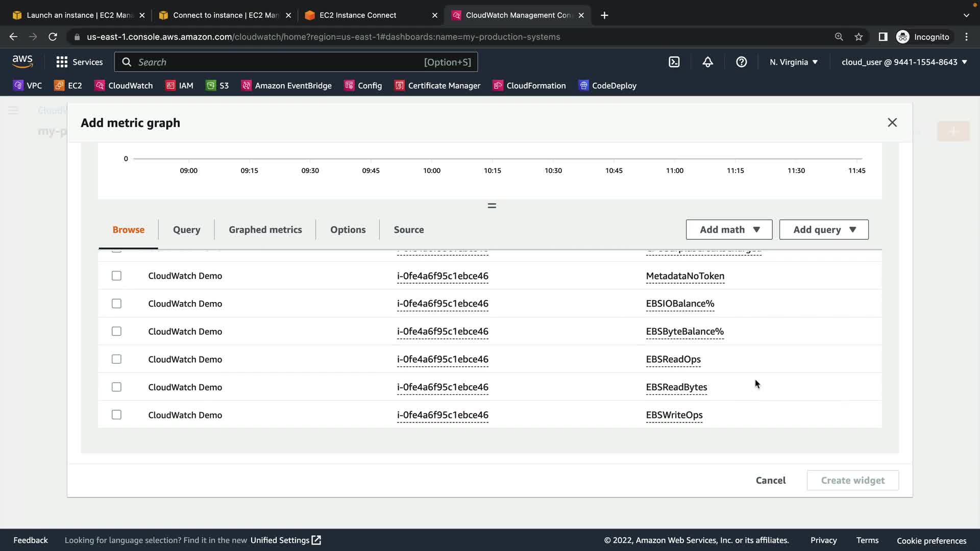Expand the Add math dropdown
980x551 pixels.
pos(729,230)
